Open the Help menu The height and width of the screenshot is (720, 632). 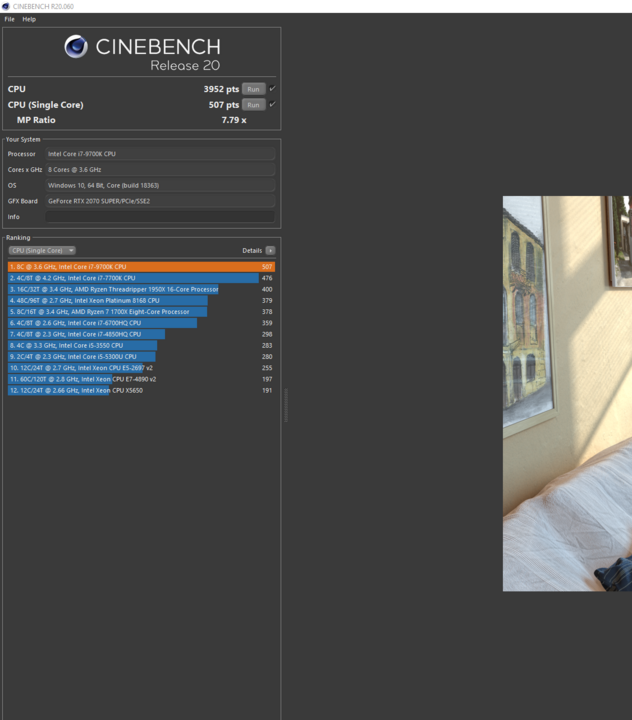click(x=29, y=19)
